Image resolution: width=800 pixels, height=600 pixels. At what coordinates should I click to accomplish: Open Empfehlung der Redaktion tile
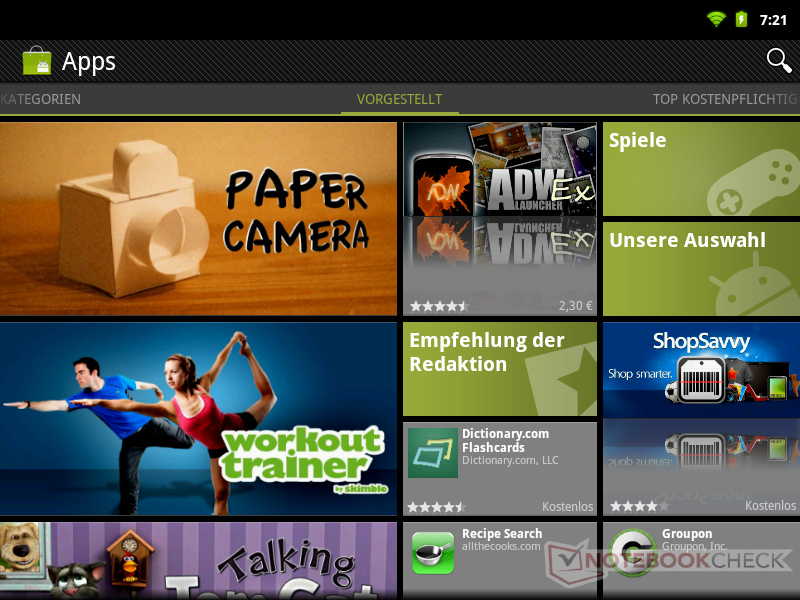click(x=500, y=369)
